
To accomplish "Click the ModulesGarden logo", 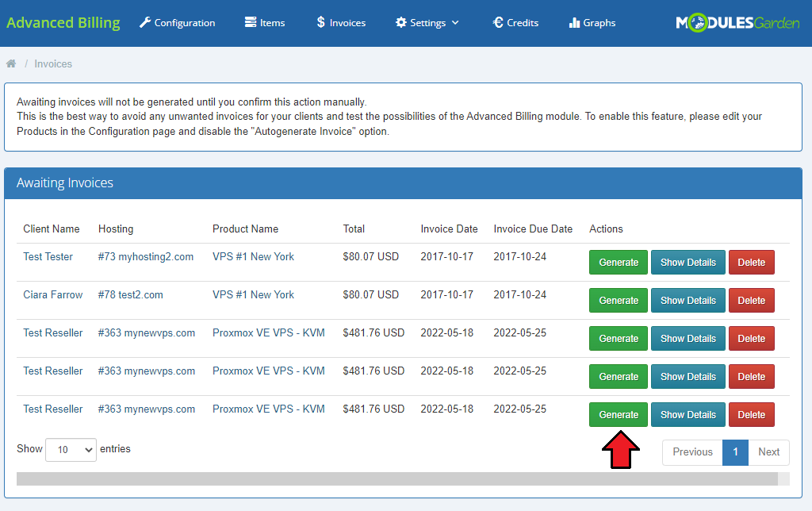I will tap(737, 23).
